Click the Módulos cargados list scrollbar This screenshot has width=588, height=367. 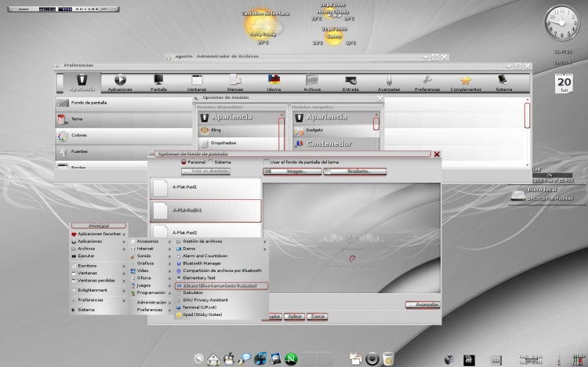pyautogui.click(x=376, y=123)
